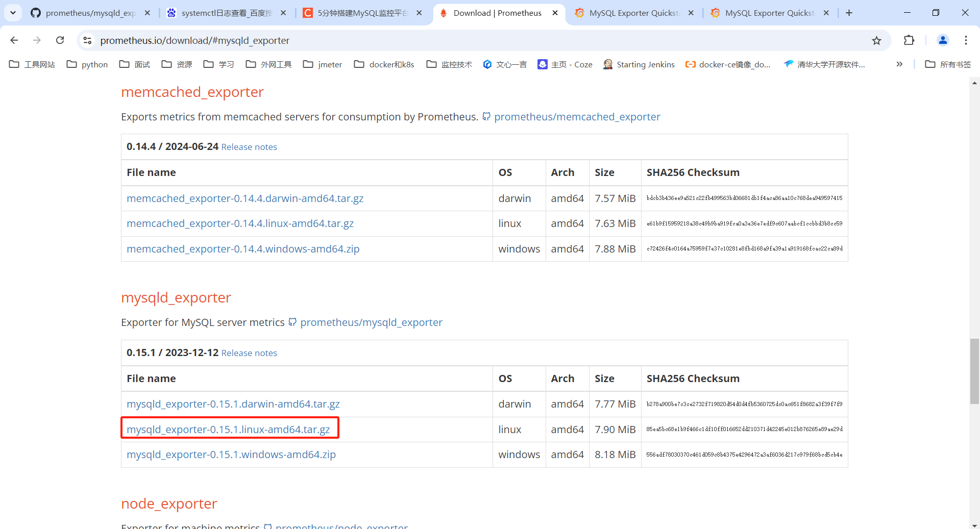Select the 7.90 MiB size cell

pyautogui.click(x=615, y=430)
